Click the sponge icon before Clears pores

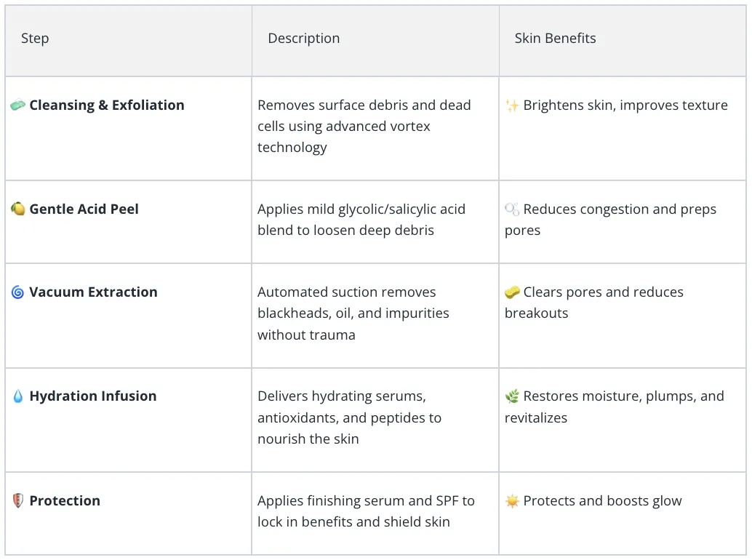[x=512, y=292]
